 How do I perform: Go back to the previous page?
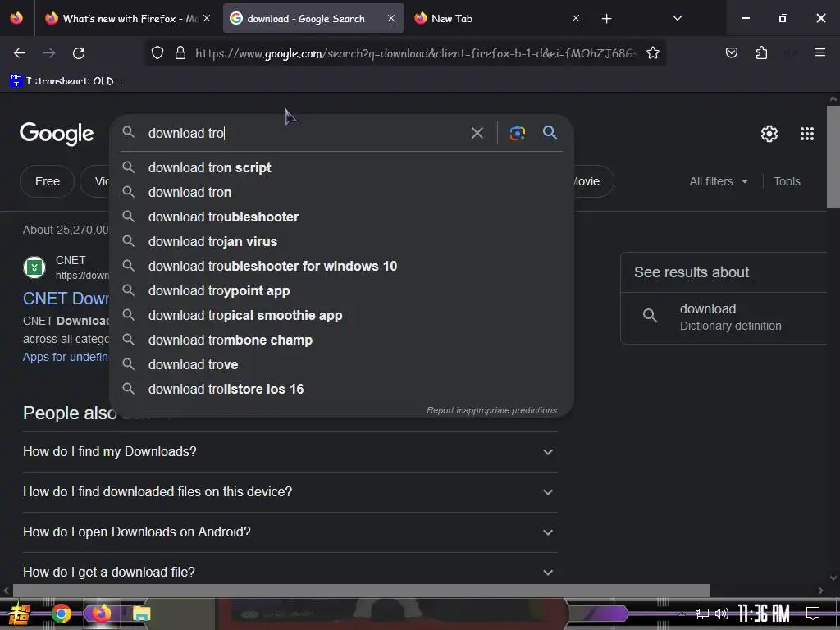pyautogui.click(x=20, y=53)
